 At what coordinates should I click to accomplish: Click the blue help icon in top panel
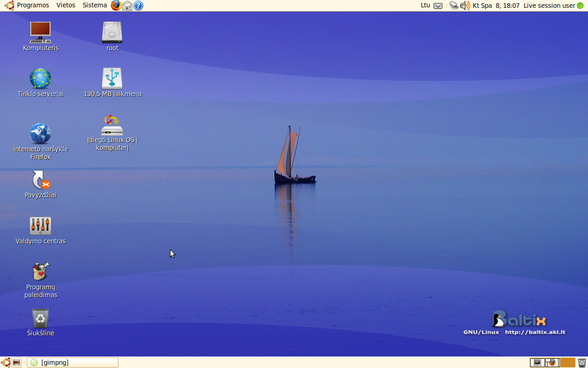(x=138, y=6)
